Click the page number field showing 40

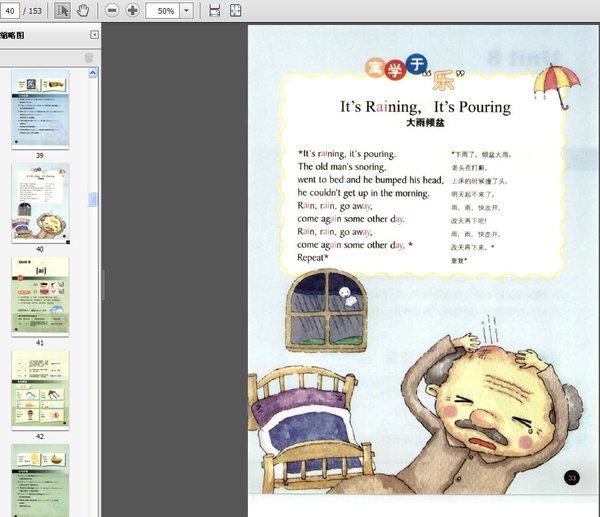tap(14, 10)
